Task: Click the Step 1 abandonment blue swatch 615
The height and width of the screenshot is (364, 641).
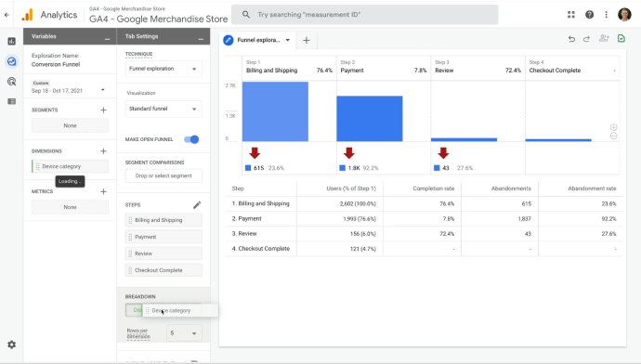Action: coord(248,168)
